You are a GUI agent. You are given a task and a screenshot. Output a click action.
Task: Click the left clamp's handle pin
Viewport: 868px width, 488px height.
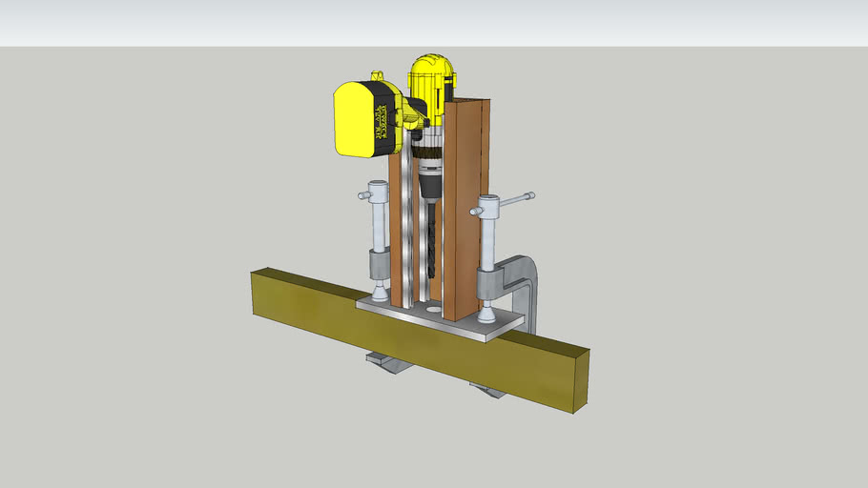tap(366, 196)
